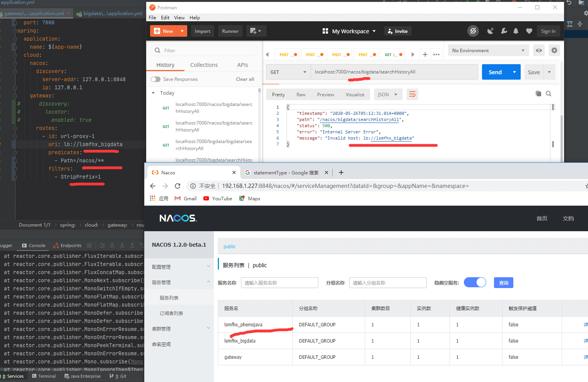This screenshot has width=588, height=382.
Task: Toggle the hide empty services switch
Action: click(x=475, y=283)
